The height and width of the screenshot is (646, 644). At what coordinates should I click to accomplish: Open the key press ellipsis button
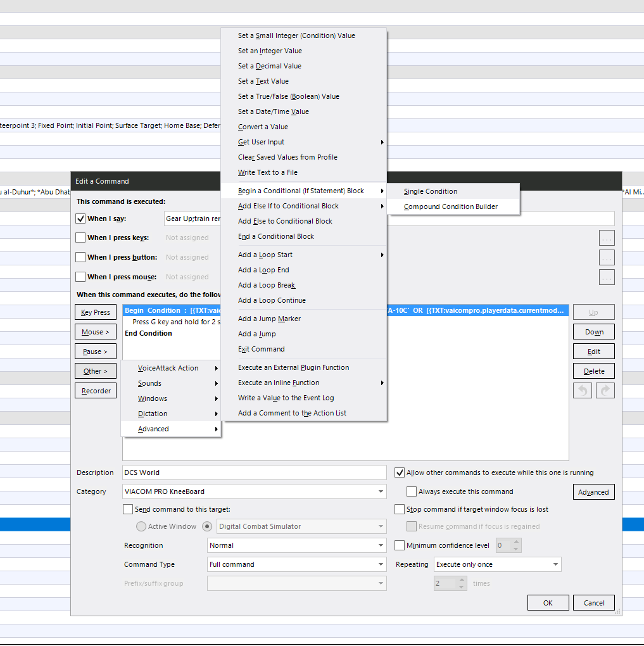click(x=607, y=237)
